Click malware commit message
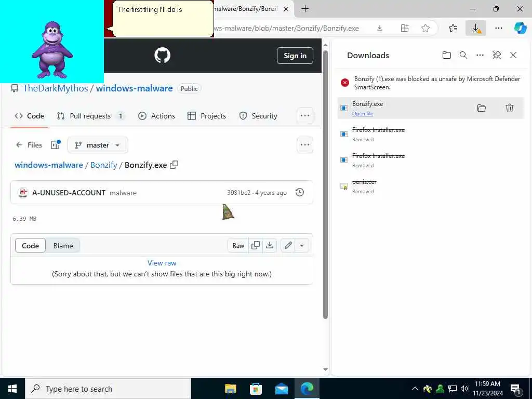This screenshot has height=399, width=532. tap(123, 193)
